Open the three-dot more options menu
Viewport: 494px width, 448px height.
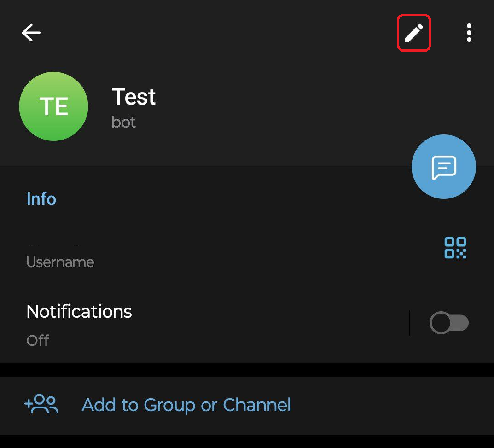pos(469,33)
